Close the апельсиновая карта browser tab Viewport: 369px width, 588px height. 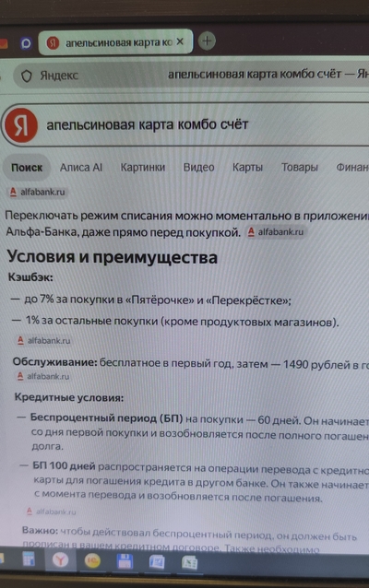tap(180, 41)
